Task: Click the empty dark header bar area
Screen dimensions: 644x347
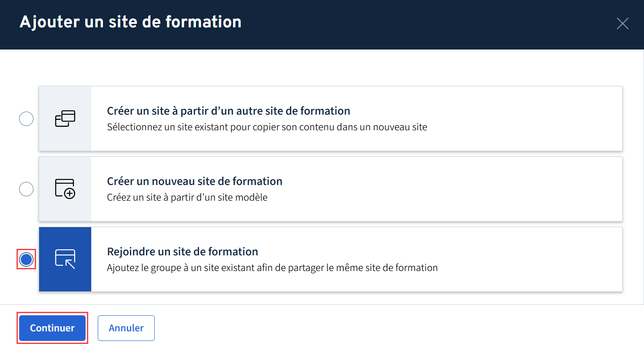Action: [x=413, y=24]
